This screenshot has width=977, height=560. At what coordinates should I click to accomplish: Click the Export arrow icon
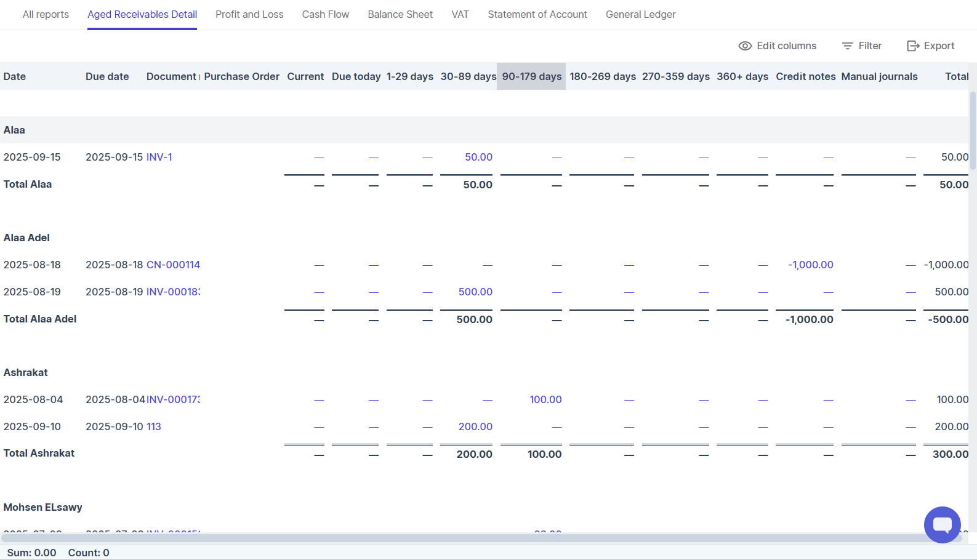pos(913,46)
